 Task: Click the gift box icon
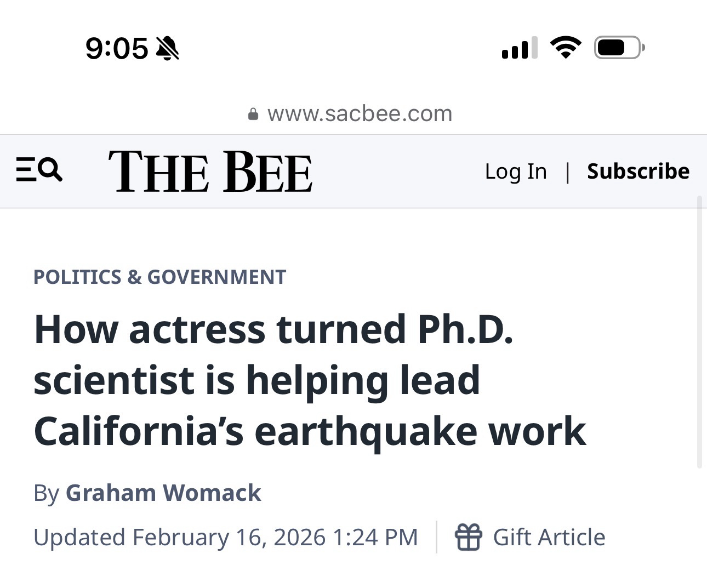pyautogui.click(x=469, y=537)
